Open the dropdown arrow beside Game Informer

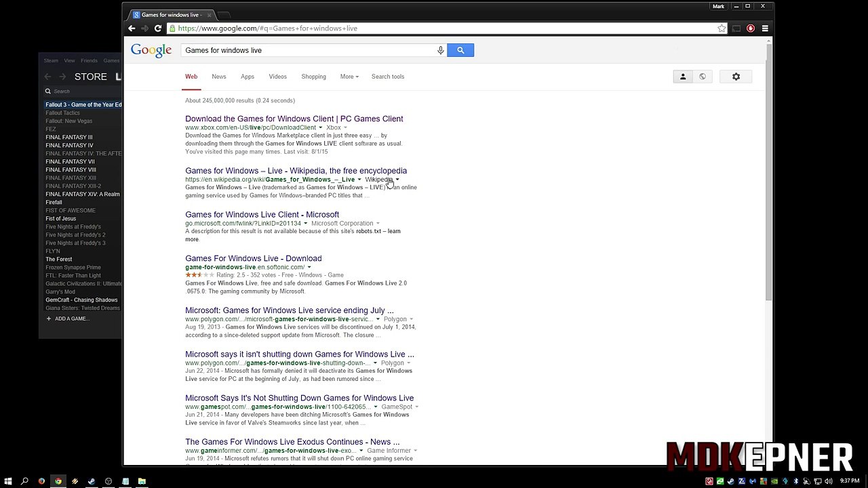point(415,451)
